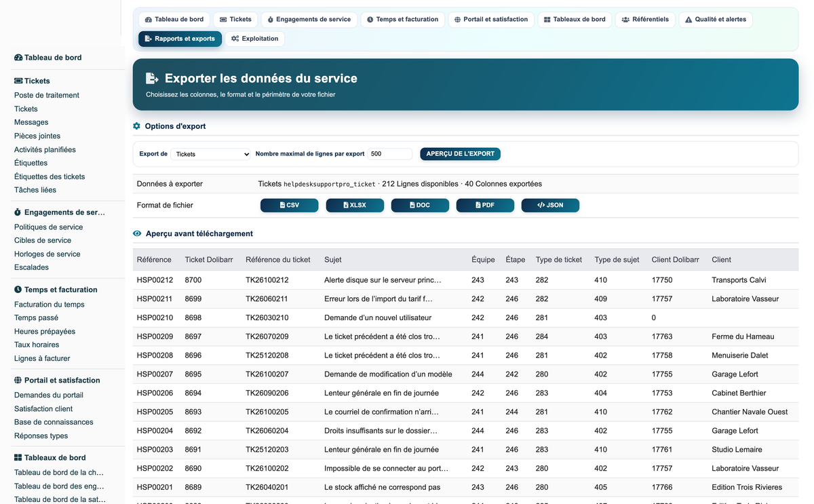This screenshot has height=504, width=814.
Task: Click the stopwatch icon beside Engagements de service sidebar heading
Action: 18,212
